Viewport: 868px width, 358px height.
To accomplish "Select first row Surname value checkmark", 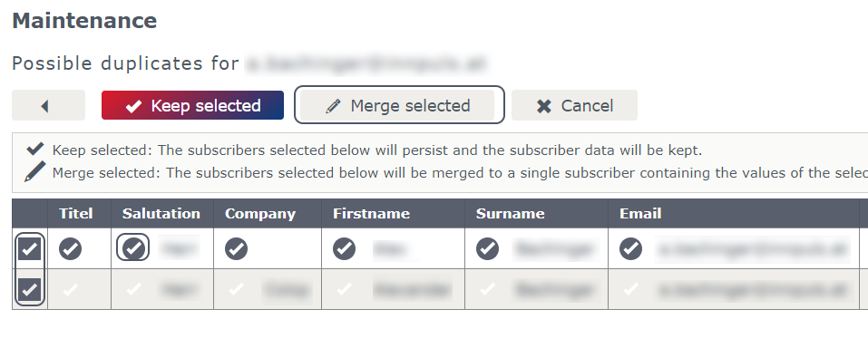I will click(488, 249).
